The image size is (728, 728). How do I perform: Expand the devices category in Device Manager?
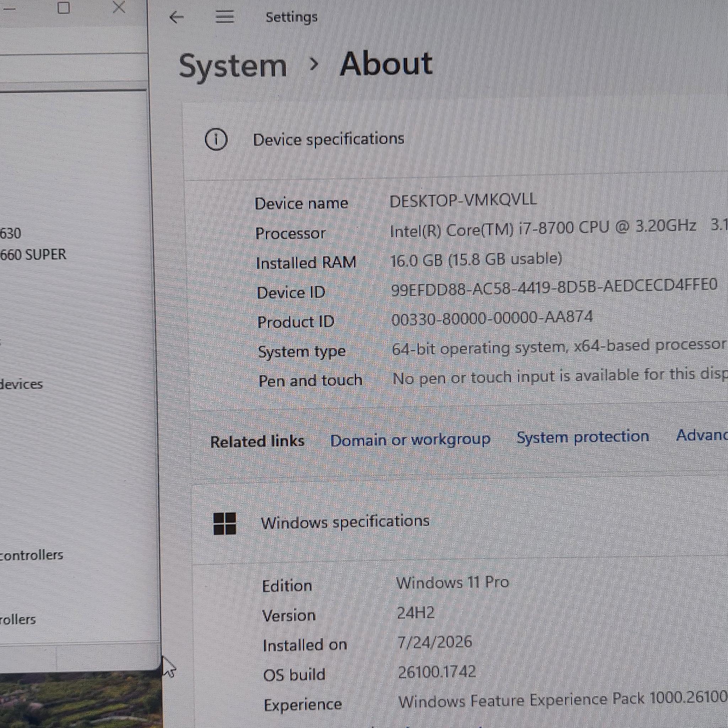point(21,384)
